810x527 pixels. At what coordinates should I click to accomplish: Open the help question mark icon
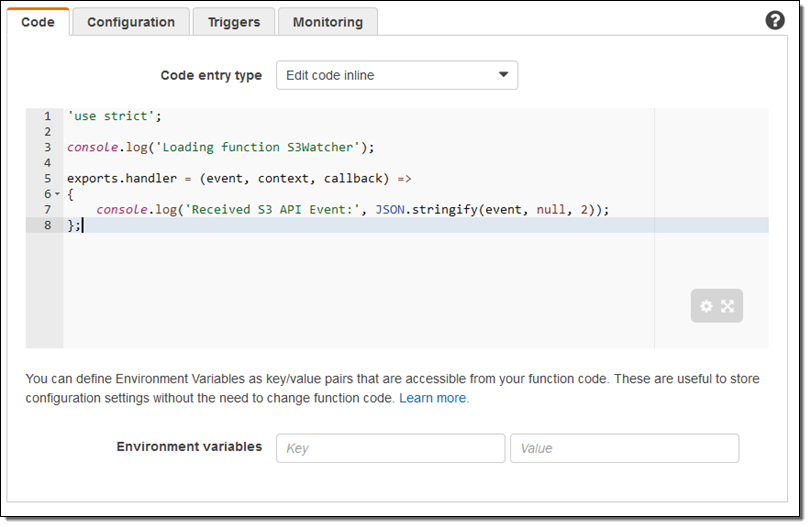[775, 20]
